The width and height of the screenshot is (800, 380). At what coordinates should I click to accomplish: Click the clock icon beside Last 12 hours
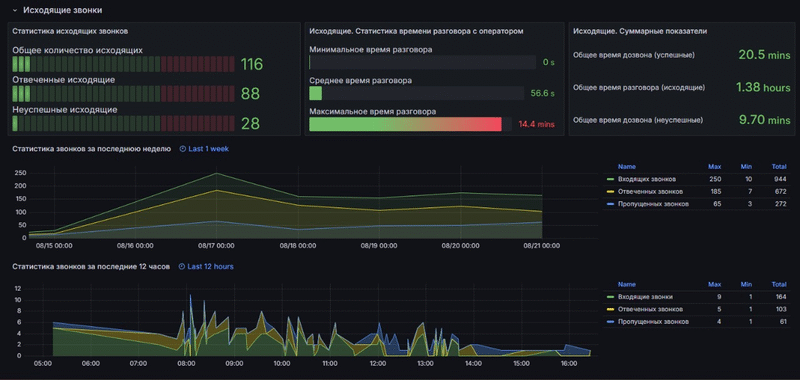(182, 266)
